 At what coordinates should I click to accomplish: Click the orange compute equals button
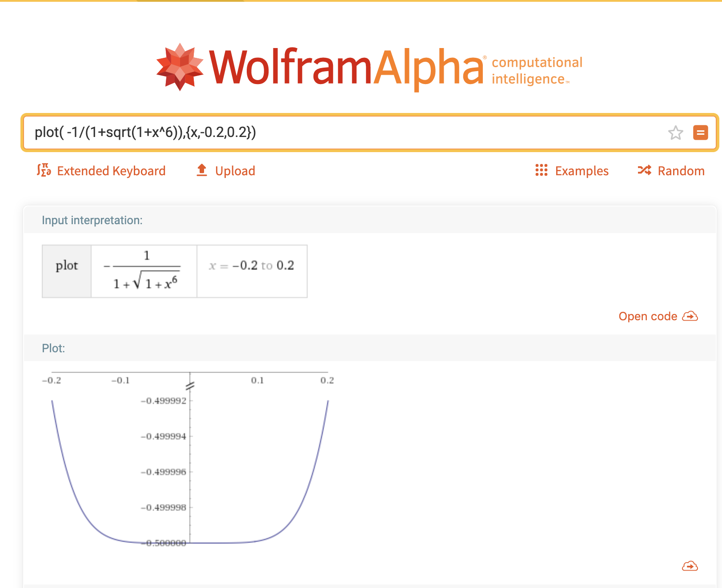[701, 133]
